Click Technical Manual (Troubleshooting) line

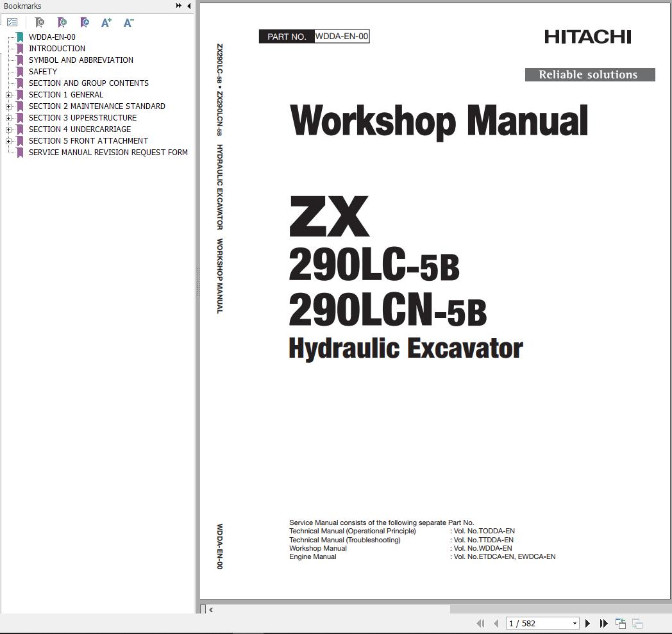[345, 540]
